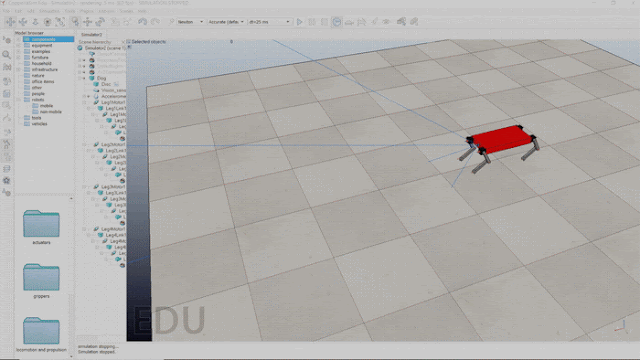The height and width of the screenshot is (360, 640).
Task: Open the scripts icon in sidebar
Action: click(x=7, y=94)
